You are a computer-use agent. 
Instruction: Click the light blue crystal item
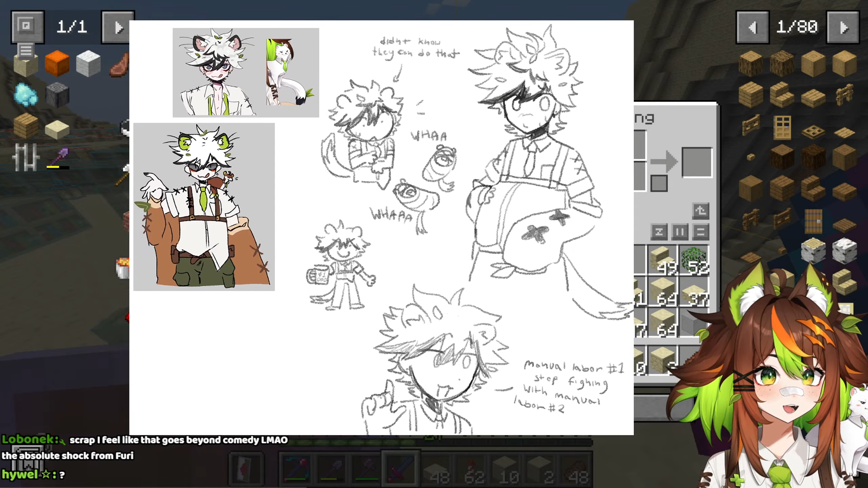(26, 95)
